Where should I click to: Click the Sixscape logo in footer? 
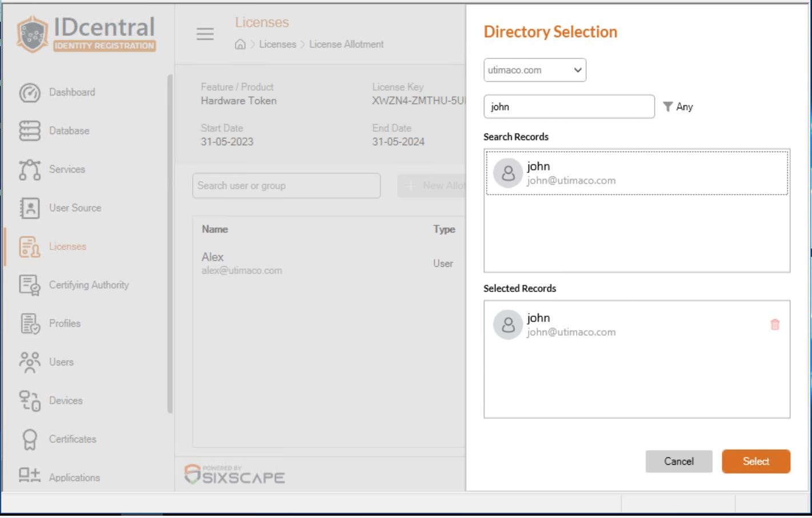235,474
